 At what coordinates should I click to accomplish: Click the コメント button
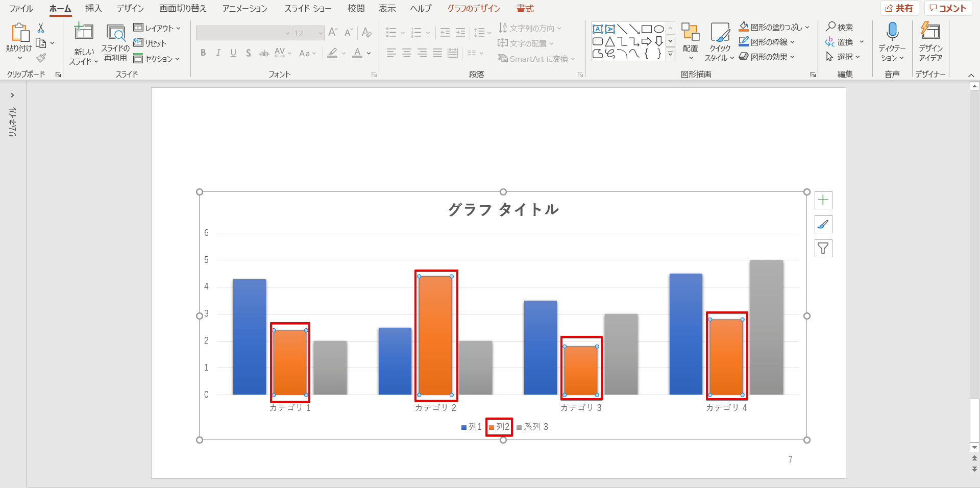[x=948, y=8]
